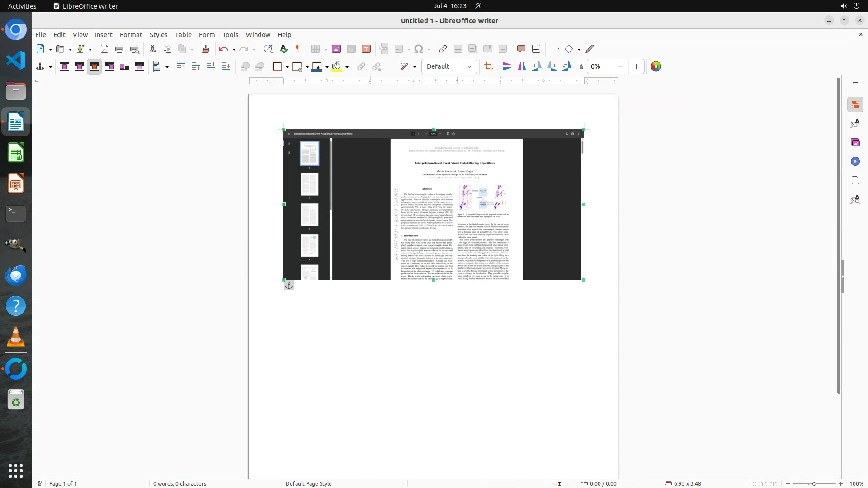The width and height of the screenshot is (868, 488).
Task: Open the sidebar Navigator compass icon
Action: pos(855,161)
